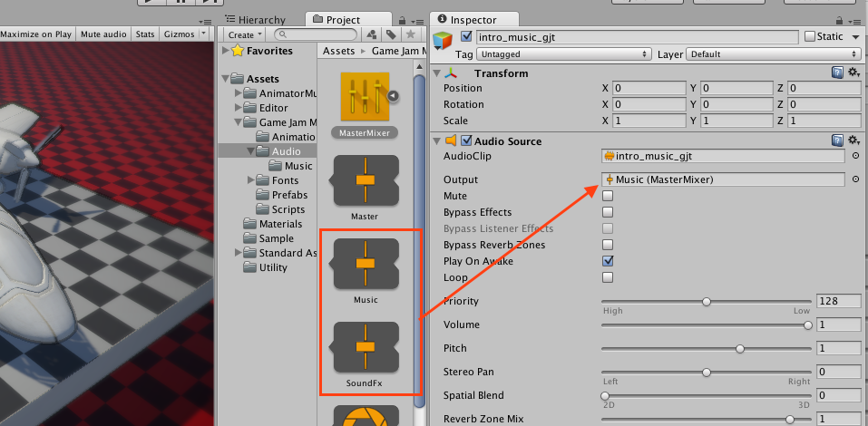This screenshot has width=868, height=426.
Task: Enable the Bypass Reverb Zones checkbox
Action: point(608,245)
